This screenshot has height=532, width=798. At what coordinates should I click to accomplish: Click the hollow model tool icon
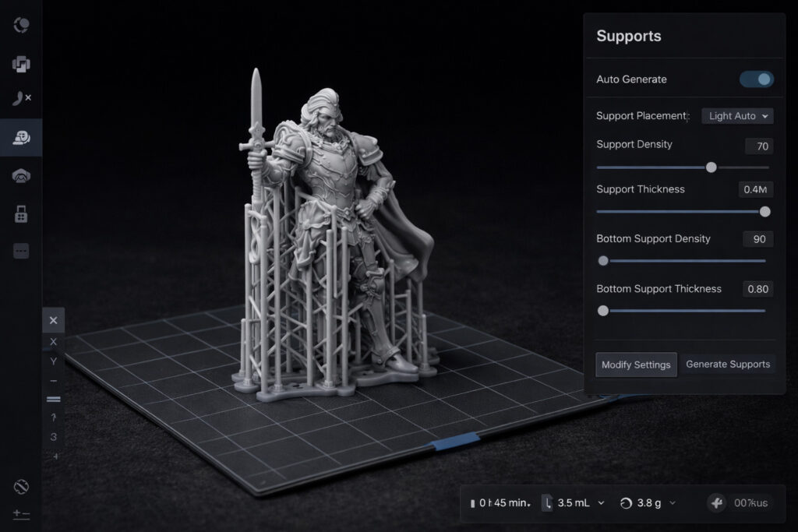coord(21,175)
